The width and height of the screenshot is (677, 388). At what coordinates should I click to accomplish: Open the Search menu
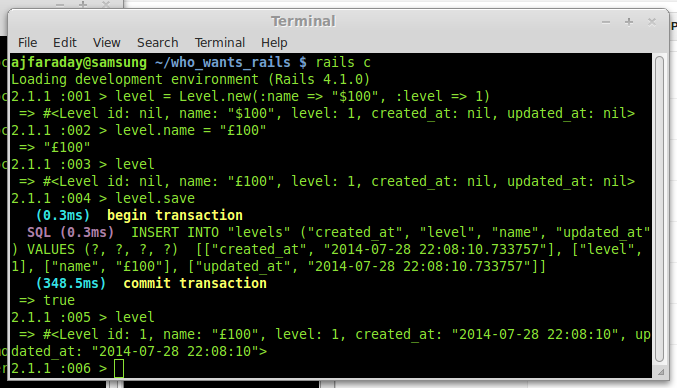click(158, 43)
